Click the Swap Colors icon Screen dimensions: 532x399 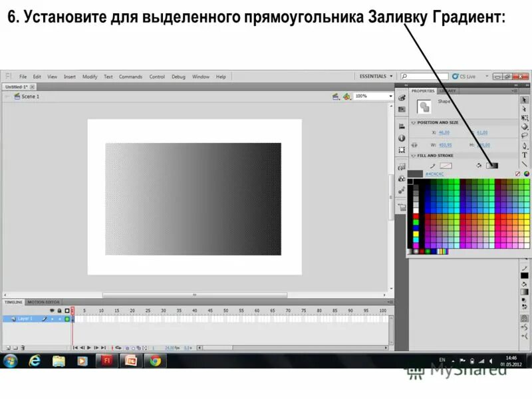524,307
